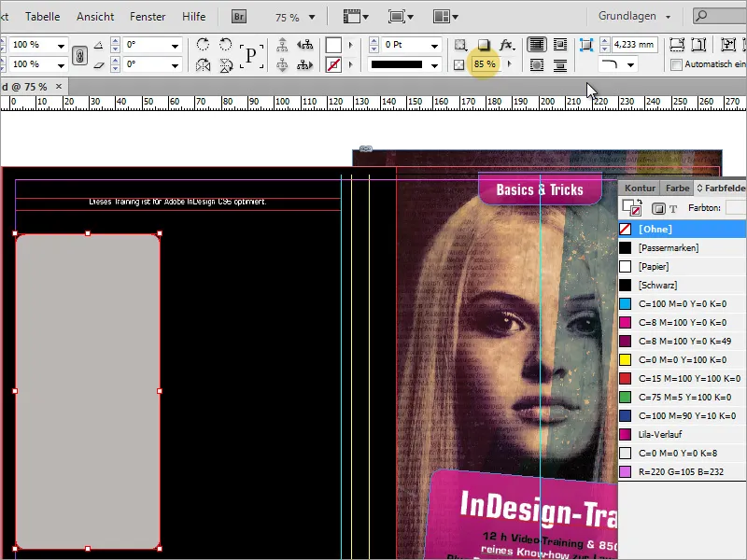This screenshot has width=747, height=560.
Task: Open the view options dropdown icon
Action: pyautogui.click(x=356, y=17)
